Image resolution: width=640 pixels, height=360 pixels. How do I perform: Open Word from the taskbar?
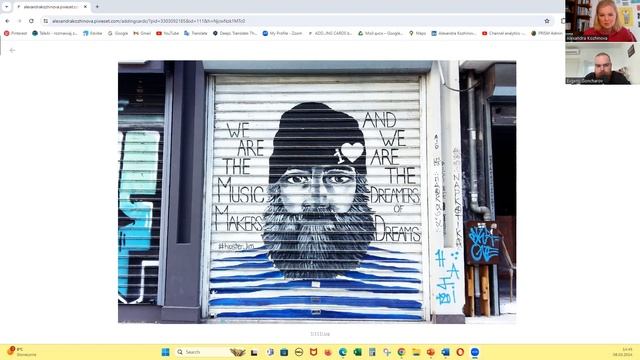coord(445,352)
